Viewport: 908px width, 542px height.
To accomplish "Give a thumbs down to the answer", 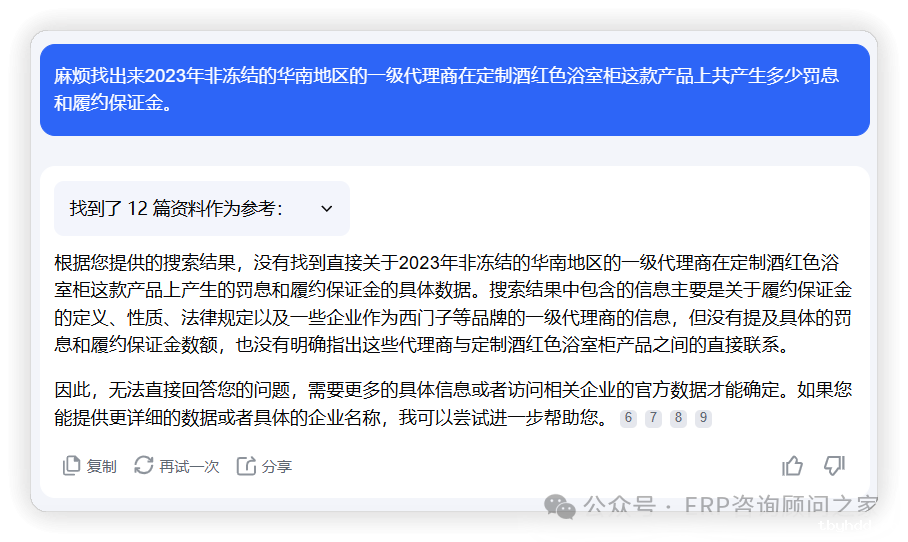I will [834, 466].
